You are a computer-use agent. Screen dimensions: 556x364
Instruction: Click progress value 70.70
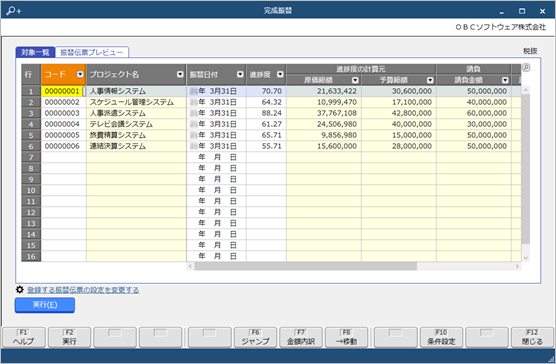pyautogui.click(x=272, y=91)
